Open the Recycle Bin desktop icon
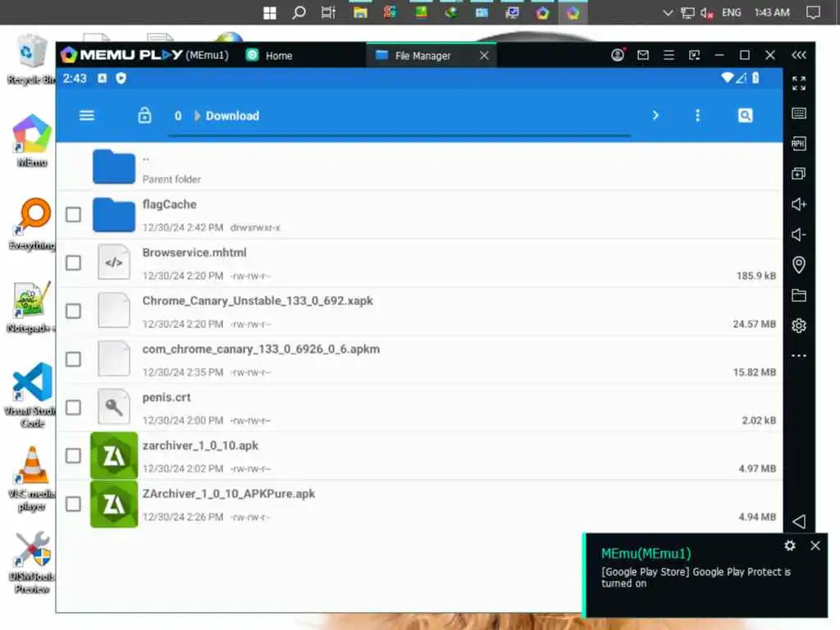Viewport: 840px width, 630px height. [31, 59]
